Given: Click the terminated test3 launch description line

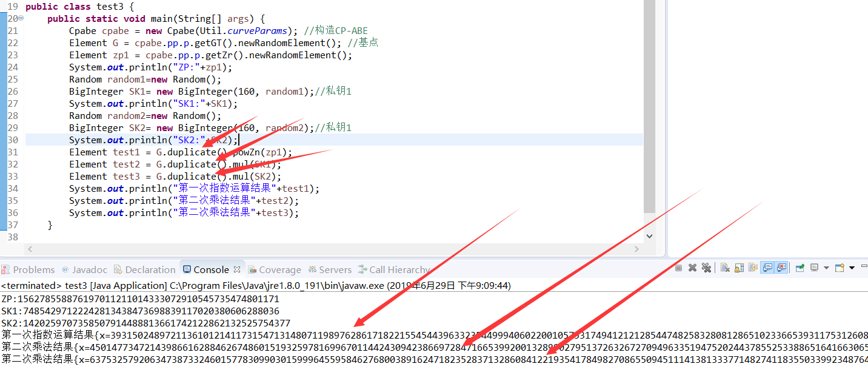Looking at the screenshot, I should pyautogui.click(x=256, y=285).
